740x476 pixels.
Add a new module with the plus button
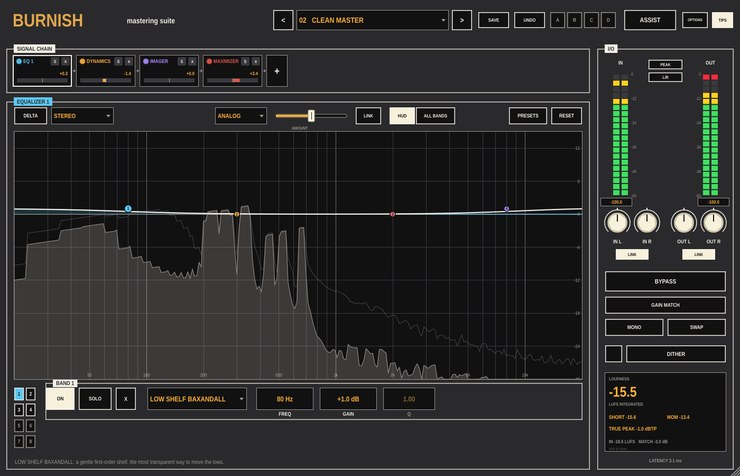click(277, 71)
